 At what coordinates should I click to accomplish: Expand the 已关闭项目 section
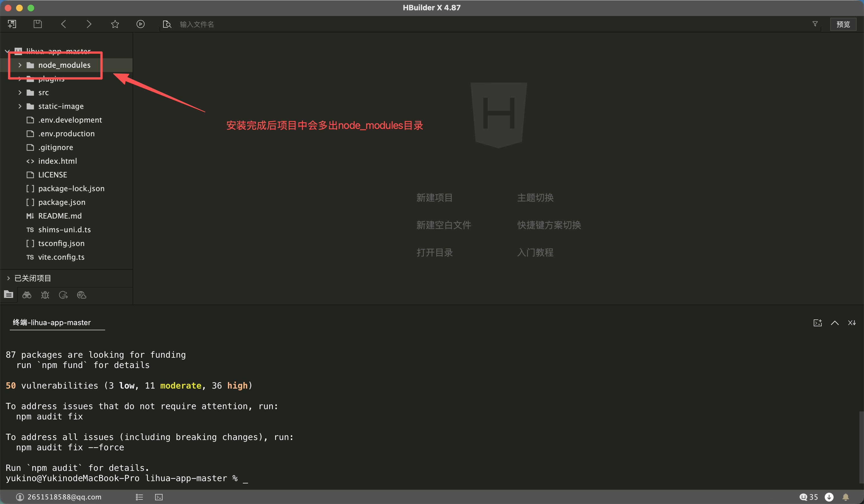tap(9, 278)
